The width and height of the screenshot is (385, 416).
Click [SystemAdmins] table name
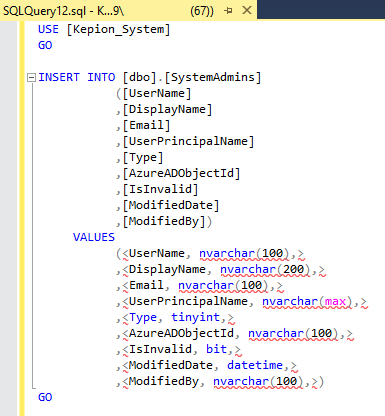point(213,77)
